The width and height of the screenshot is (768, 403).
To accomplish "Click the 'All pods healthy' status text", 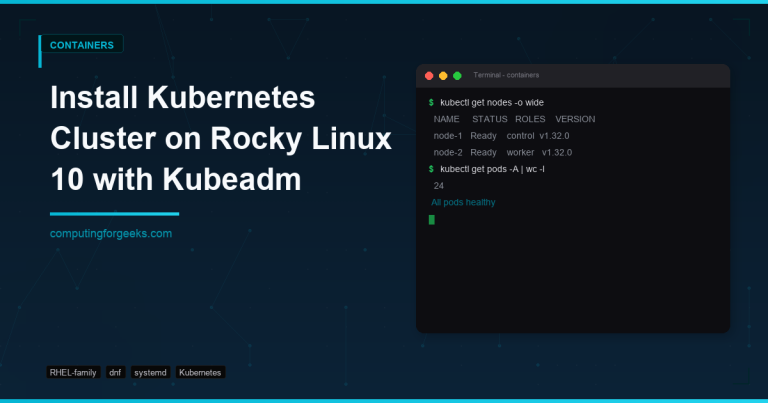I will point(463,202).
